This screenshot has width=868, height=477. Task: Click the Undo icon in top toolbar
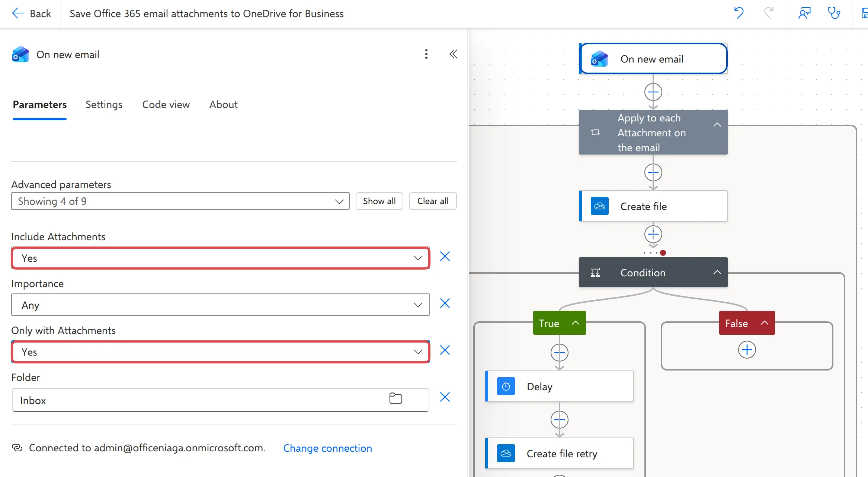(739, 13)
